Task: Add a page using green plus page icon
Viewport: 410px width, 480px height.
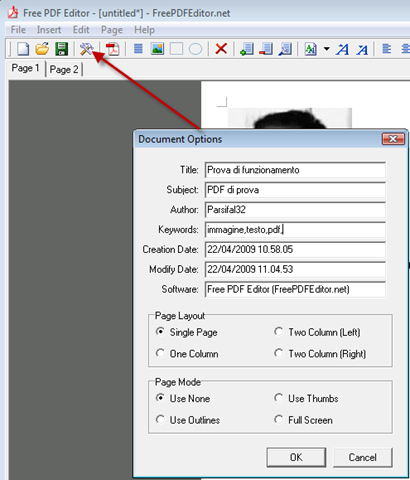Action: click(247, 49)
